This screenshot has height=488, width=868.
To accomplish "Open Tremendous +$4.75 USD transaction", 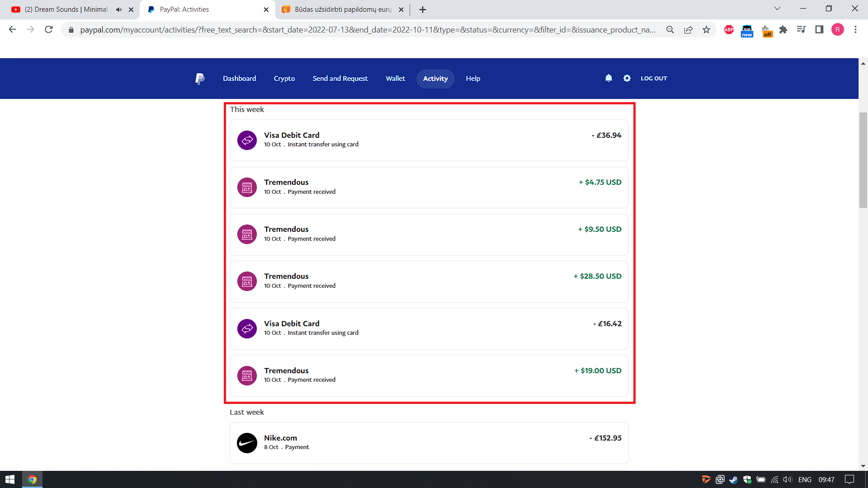I will (x=429, y=188).
